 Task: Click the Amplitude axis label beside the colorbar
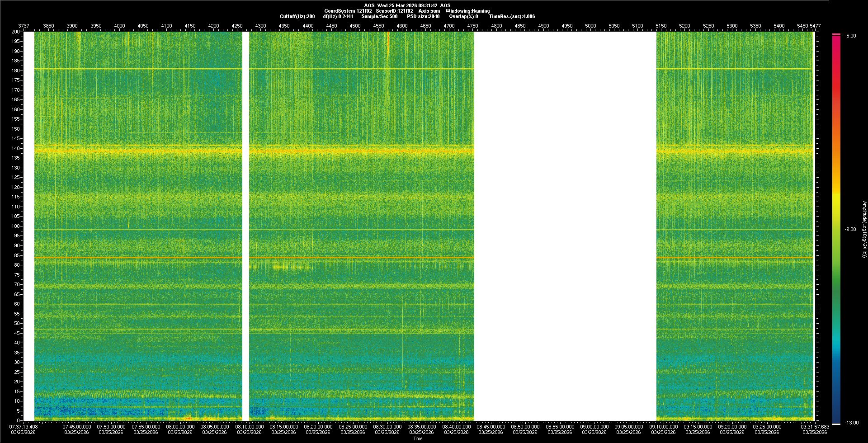[x=863, y=230]
